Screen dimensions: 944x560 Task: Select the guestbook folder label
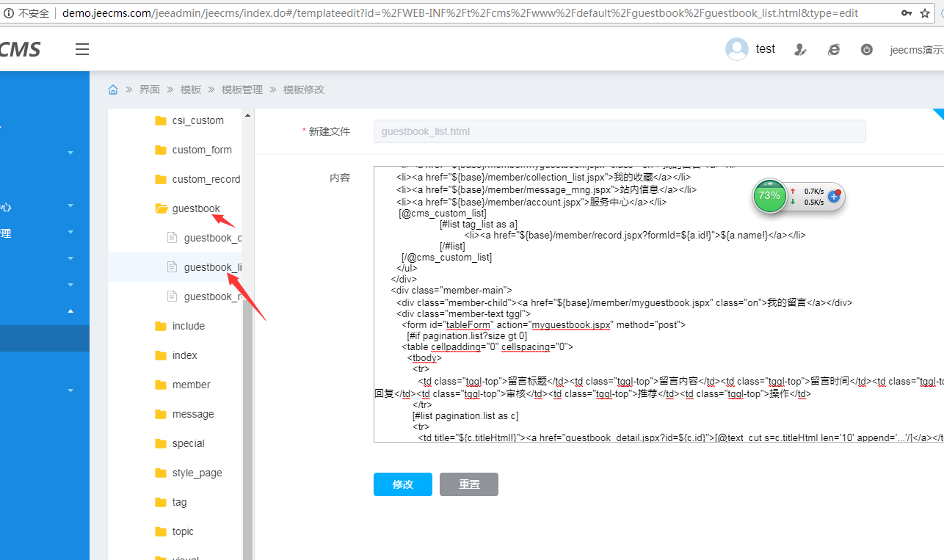click(196, 208)
